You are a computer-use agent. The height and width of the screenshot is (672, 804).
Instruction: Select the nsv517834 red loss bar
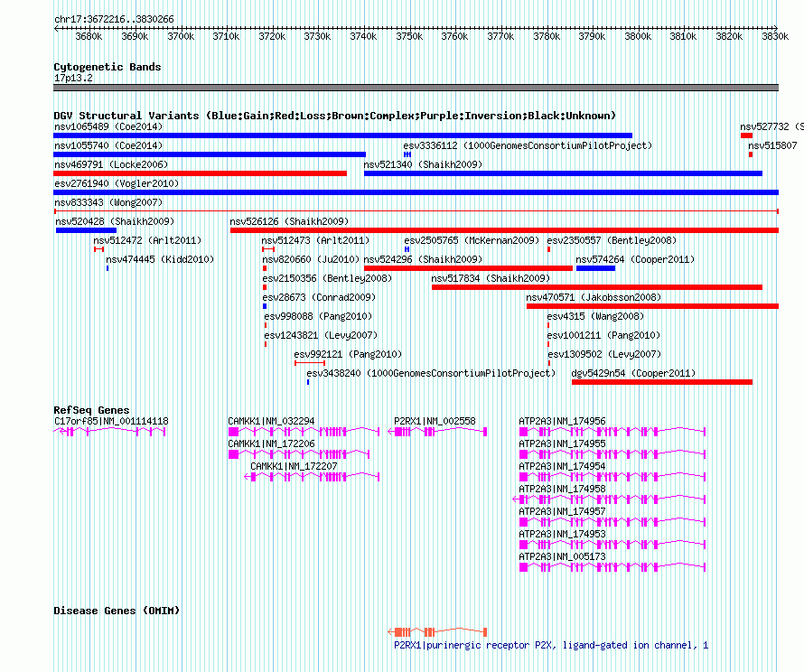[x=597, y=287]
